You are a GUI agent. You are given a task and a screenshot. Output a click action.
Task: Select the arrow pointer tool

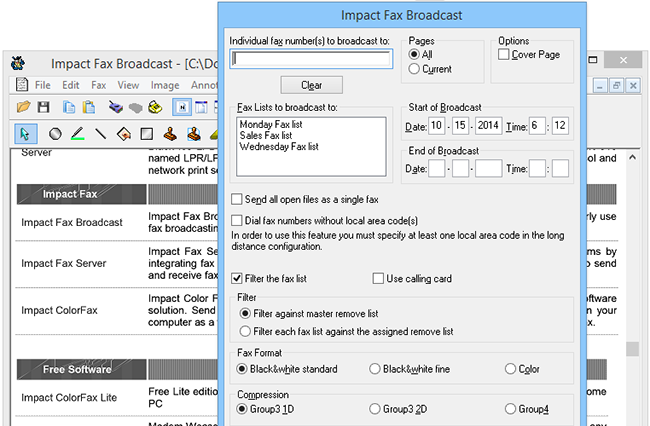coord(27,133)
